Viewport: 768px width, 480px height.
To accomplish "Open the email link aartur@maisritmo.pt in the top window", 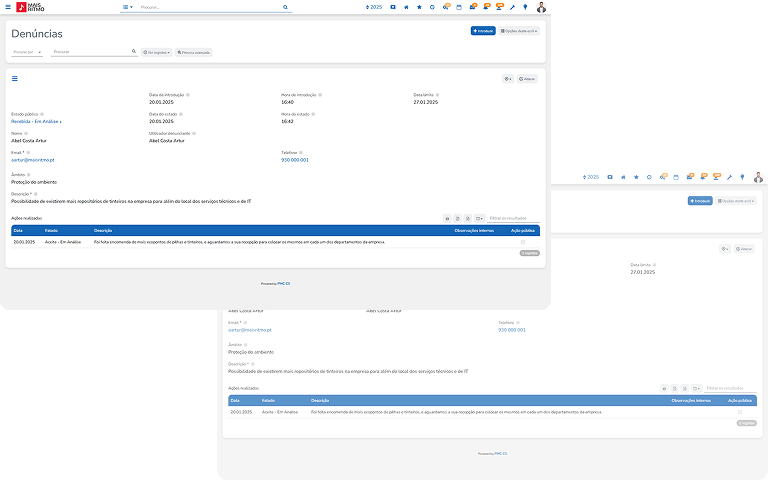I will point(33,160).
